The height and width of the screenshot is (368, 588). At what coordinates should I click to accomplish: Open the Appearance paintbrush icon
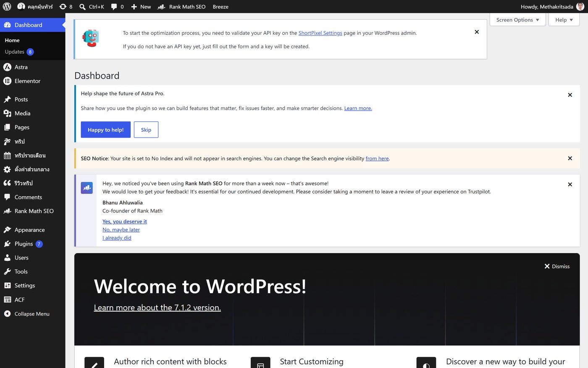7,230
